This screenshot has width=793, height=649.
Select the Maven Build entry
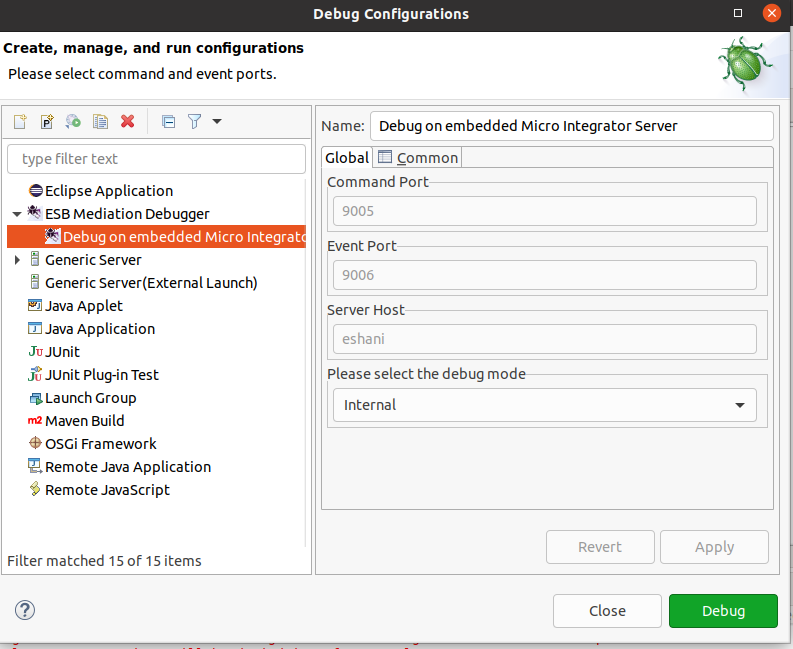84,421
